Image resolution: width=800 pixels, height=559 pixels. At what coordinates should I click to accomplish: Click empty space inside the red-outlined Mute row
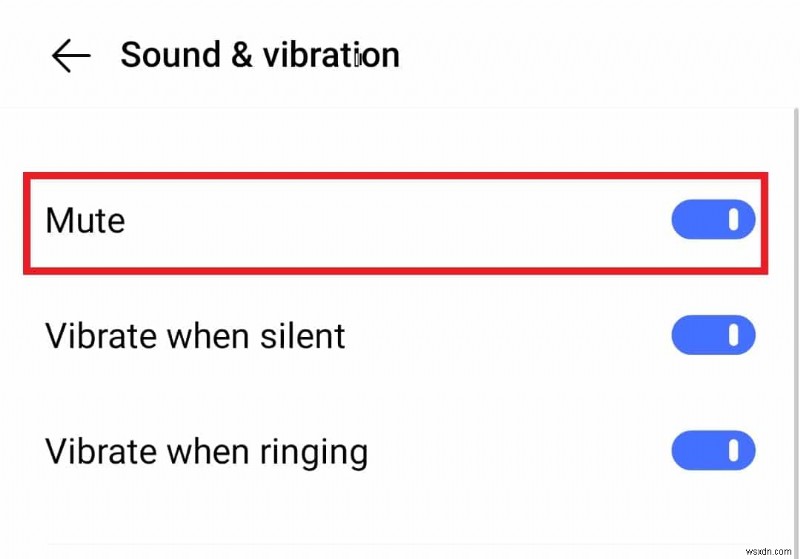[400, 220]
